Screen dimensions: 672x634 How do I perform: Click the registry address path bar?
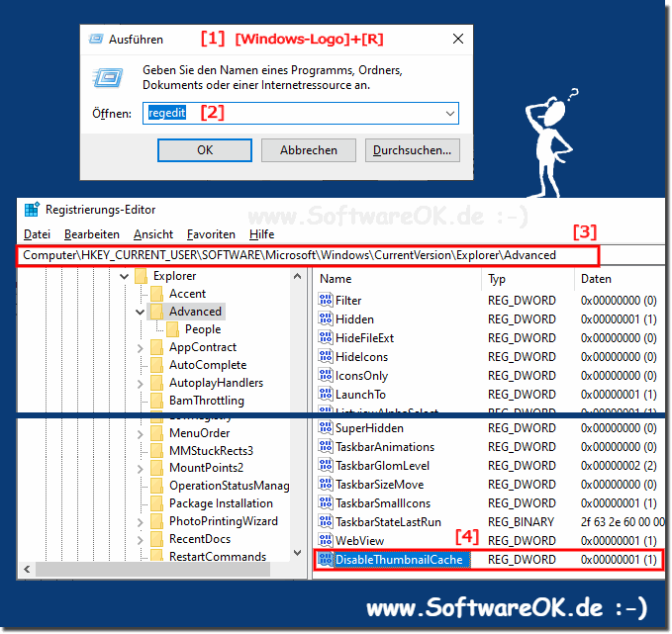tap(307, 256)
